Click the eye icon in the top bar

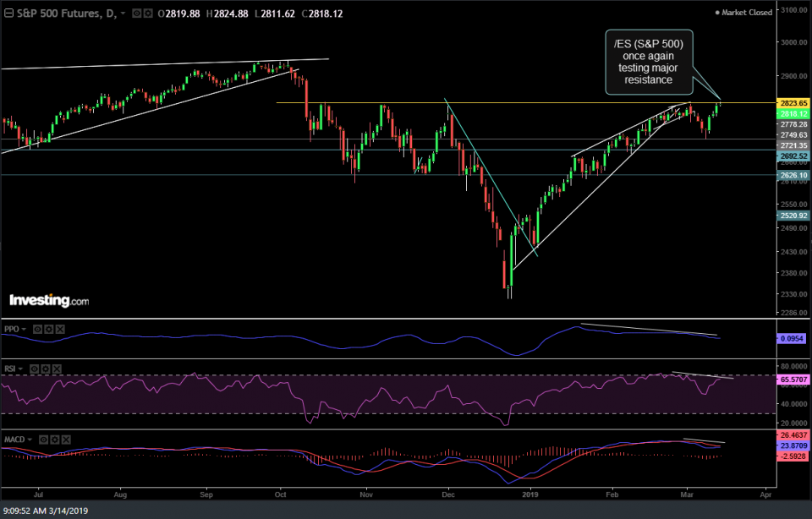point(136,13)
